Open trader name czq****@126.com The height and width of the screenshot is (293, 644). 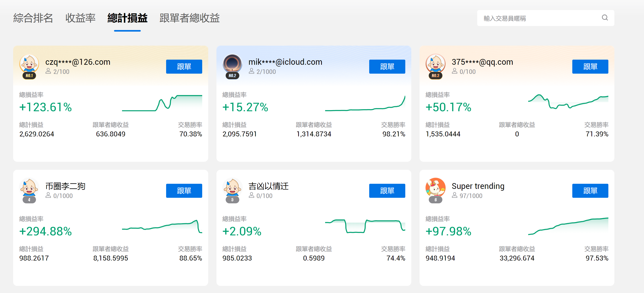[78, 62]
